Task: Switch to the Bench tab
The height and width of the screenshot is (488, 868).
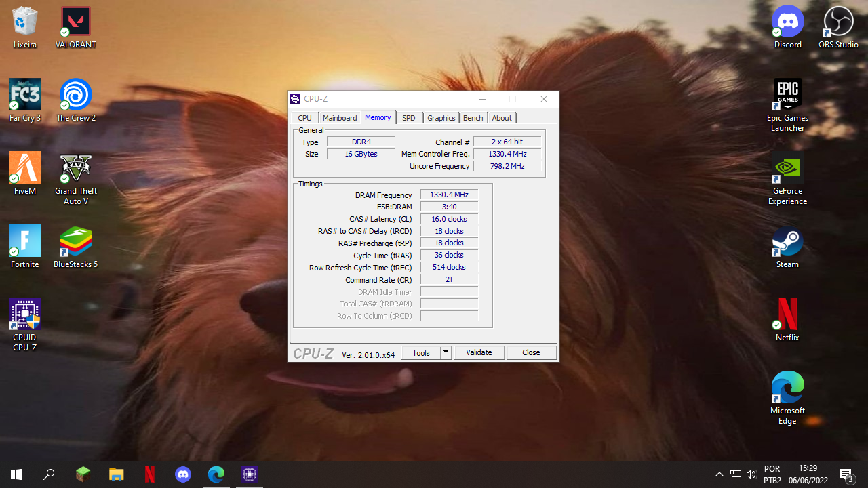Action: tap(473, 118)
